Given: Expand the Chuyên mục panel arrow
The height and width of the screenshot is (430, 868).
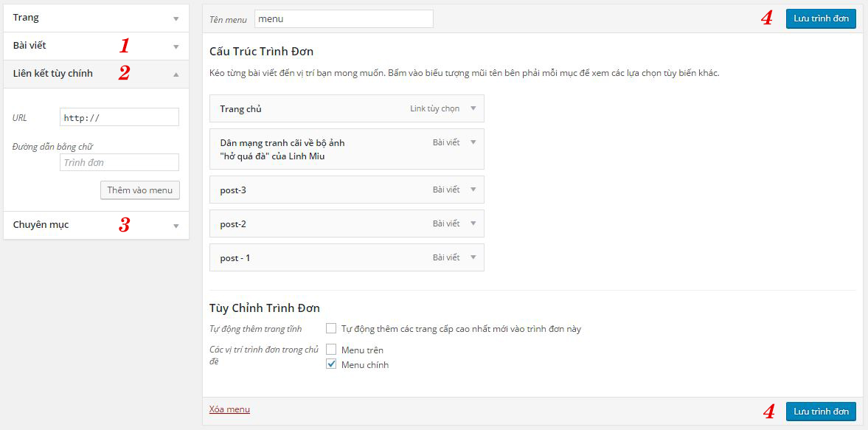Looking at the screenshot, I should pyautogui.click(x=176, y=226).
